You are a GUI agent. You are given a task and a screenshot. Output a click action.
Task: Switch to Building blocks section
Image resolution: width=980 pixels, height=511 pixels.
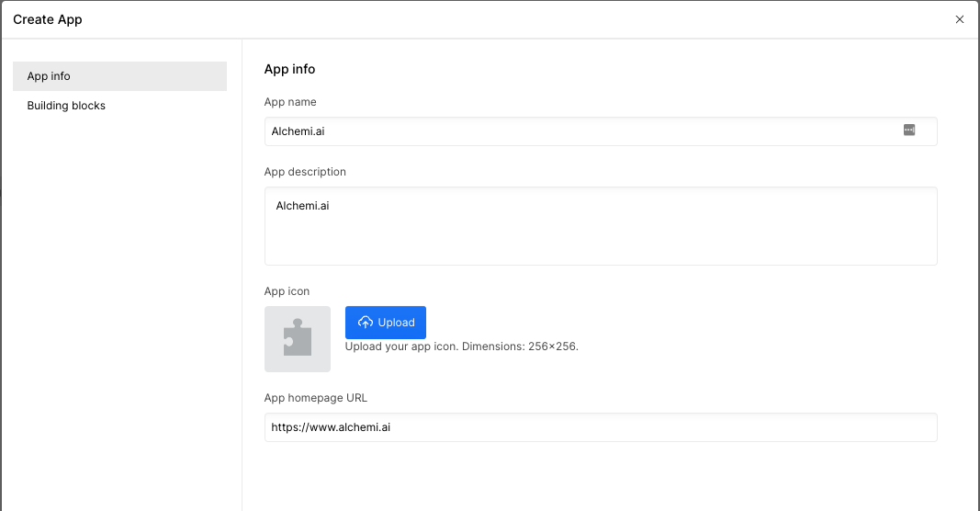(119, 106)
